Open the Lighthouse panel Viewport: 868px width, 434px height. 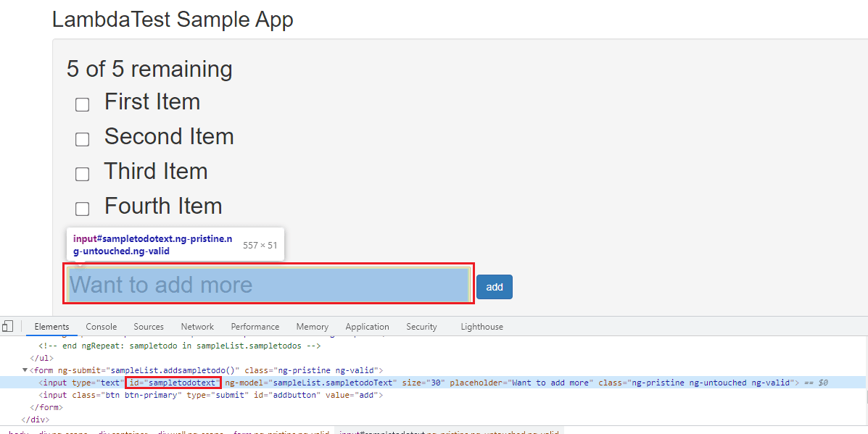(x=481, y=326)
